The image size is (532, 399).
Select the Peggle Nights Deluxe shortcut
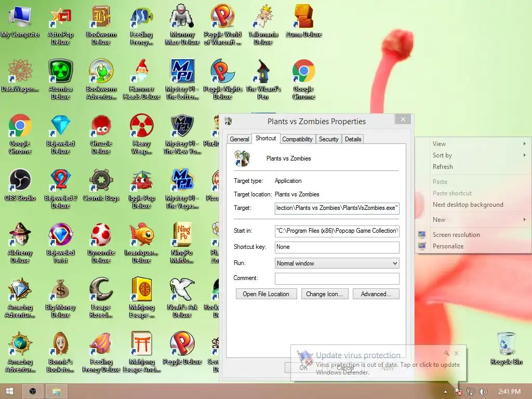[222, 80]
